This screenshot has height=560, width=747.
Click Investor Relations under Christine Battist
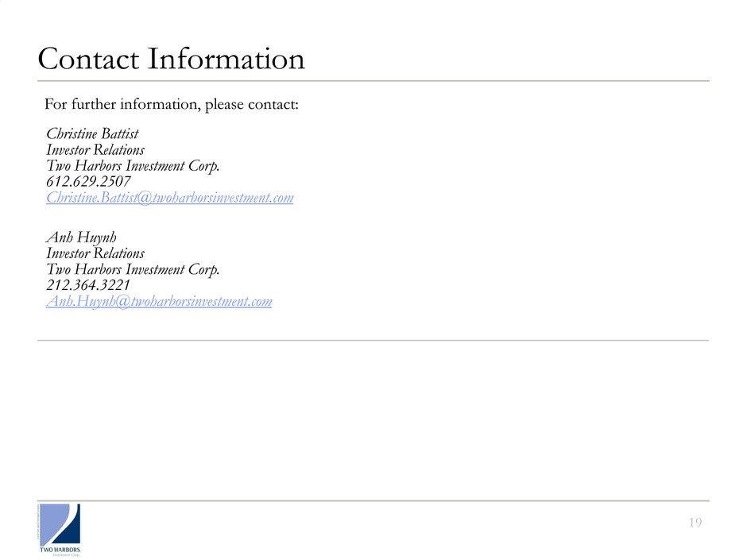[95, 150]
